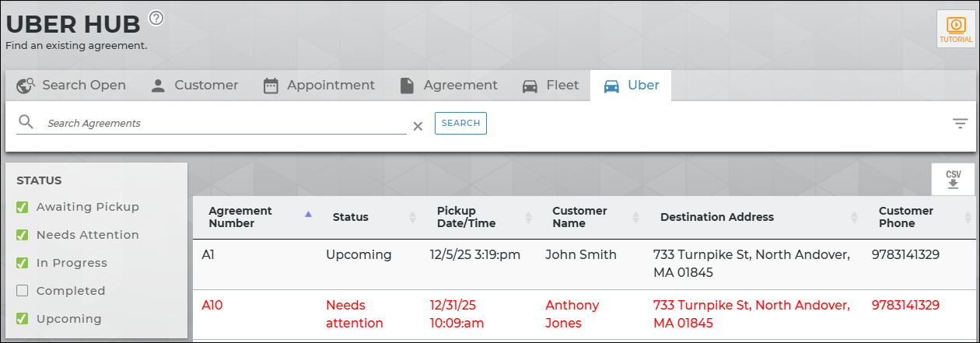Disable the Upcoming status filter

click(x=23, y=319)
